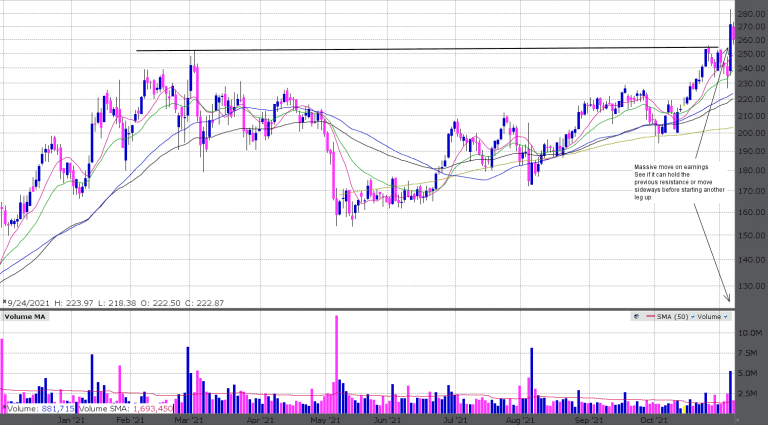Click the 200.00 price axis label

tap(750, 132)
